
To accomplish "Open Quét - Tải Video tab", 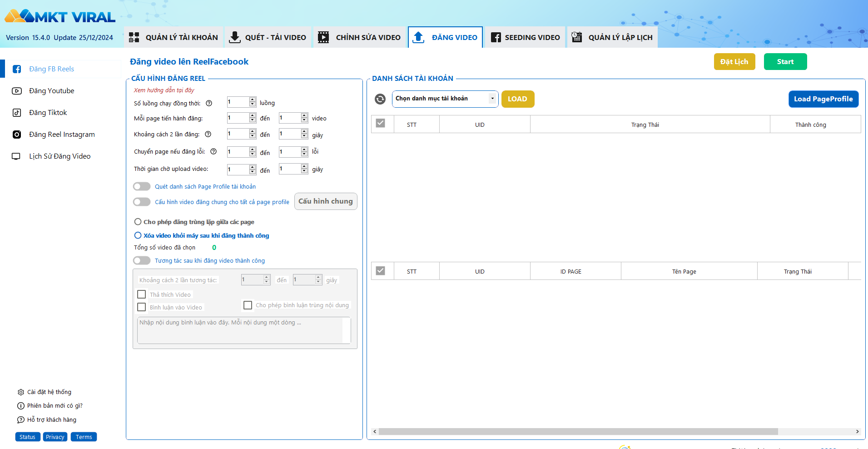I will [268, 37].
